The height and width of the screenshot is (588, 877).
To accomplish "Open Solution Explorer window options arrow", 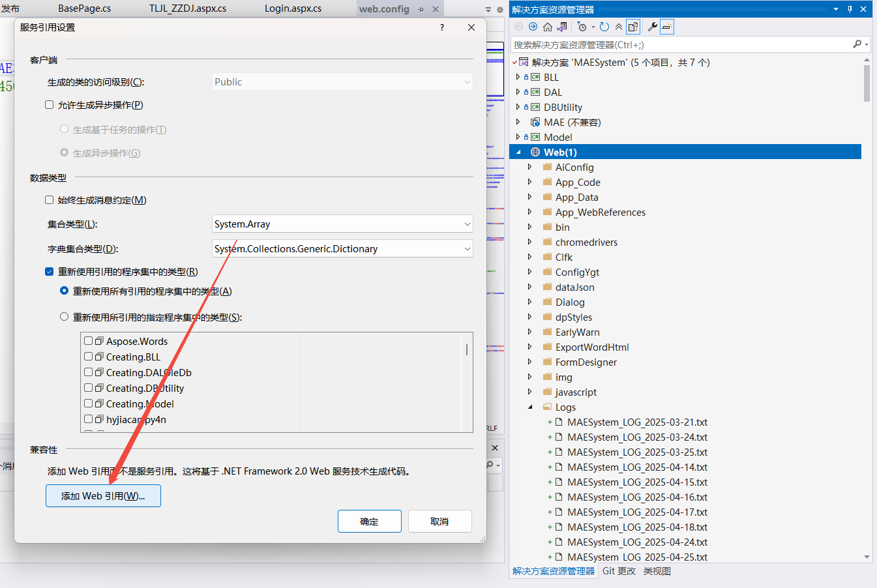I will click(x=836, y=9).
